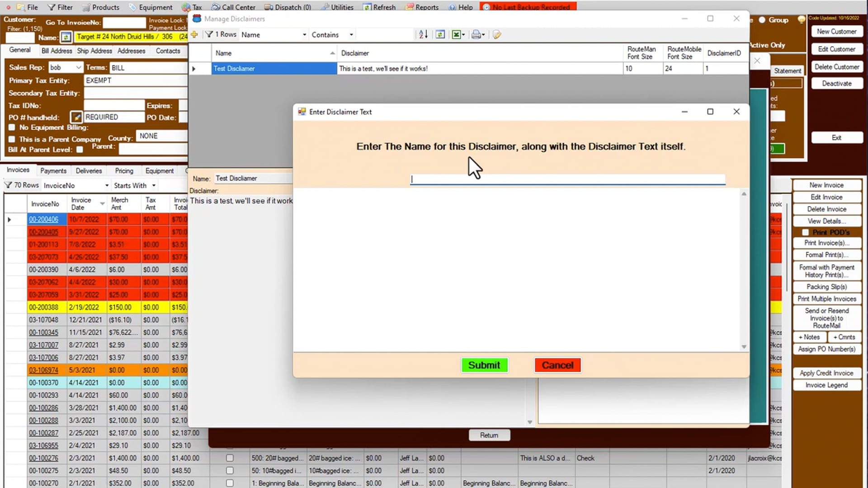Click the edit icon next to PO # handheld
Image resolution: width=868 pixels, height=488 pixels.
point(76,117)
